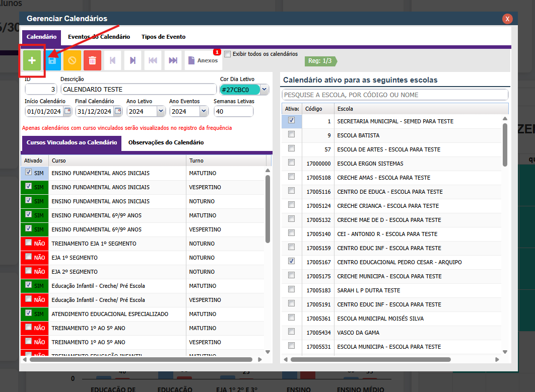
Task: Open the Observações do Calendário tab
Action: tap(166, 142)
